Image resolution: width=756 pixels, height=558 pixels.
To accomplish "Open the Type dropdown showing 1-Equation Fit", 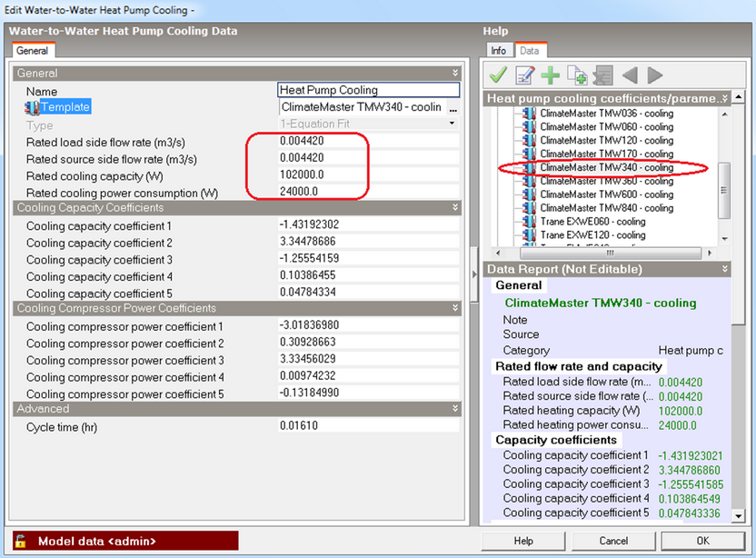I will tap(452, 124).
